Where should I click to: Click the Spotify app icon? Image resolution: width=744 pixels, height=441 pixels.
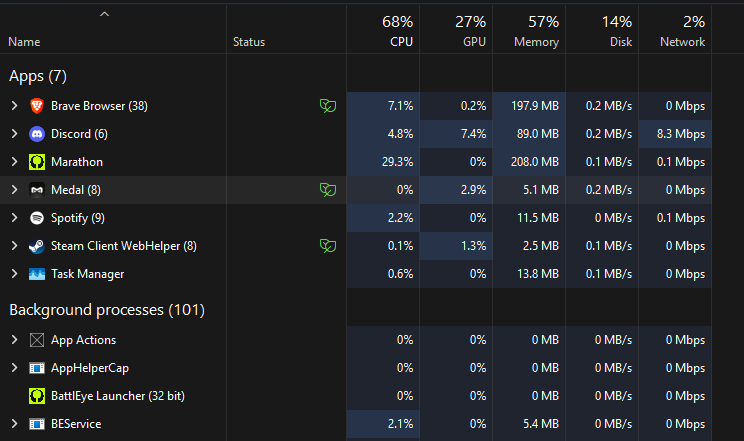pyautogui.click(x=37, y=217)
